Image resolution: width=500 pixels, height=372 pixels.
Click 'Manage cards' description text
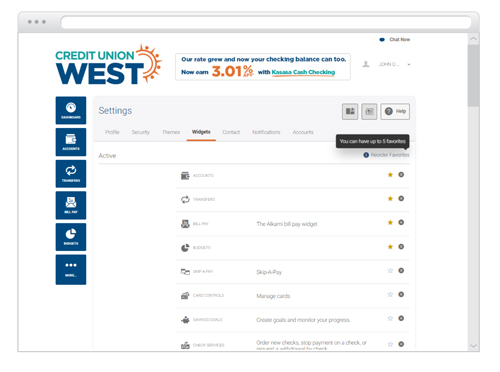pyautogui.click(x=273, y=296)
